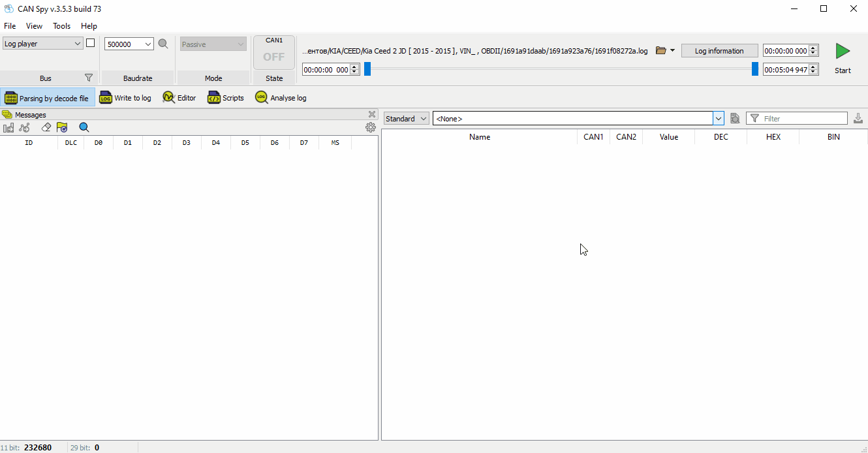Click the Bus filter funnel icon
The image size is (868, 453).
click(89, 78)
